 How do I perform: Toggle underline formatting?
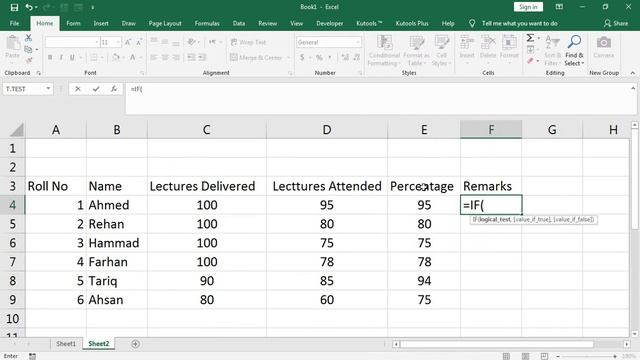pyautogui.click(x=72, y=58)
